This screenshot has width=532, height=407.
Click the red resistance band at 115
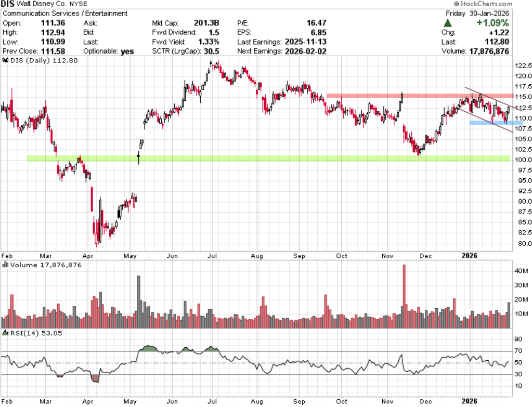pos(420,96)
